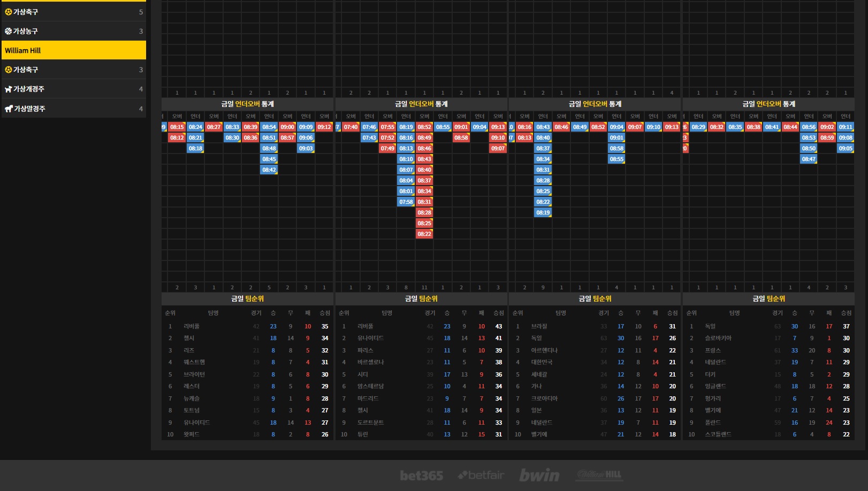The height and width of the screenshot is (491, 868).
Task: Open the 가상농구 menu item
Action: (x=26, y=31)
